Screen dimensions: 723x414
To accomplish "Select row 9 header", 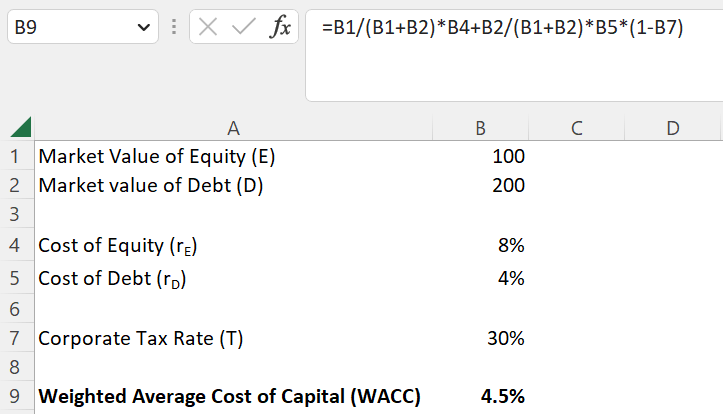I will point(14,396).
